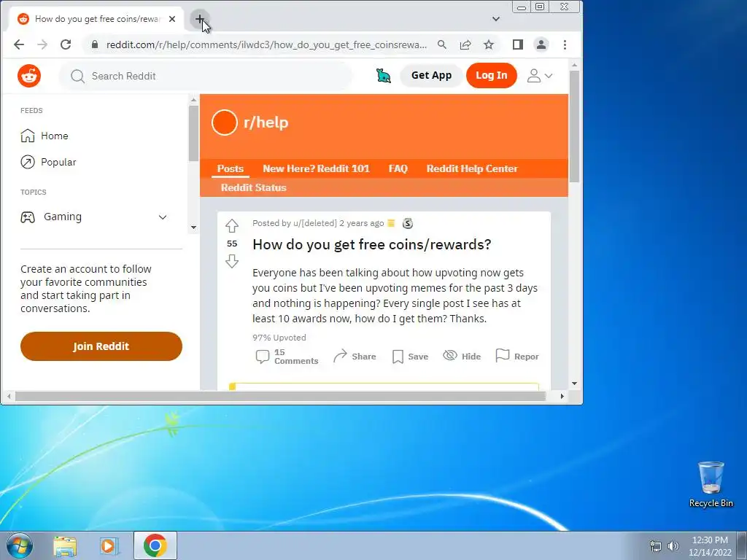Viewport: 747px width, 560px height.
Task: Open the tab search dropdown arrow
Action: tap(496, 19)
